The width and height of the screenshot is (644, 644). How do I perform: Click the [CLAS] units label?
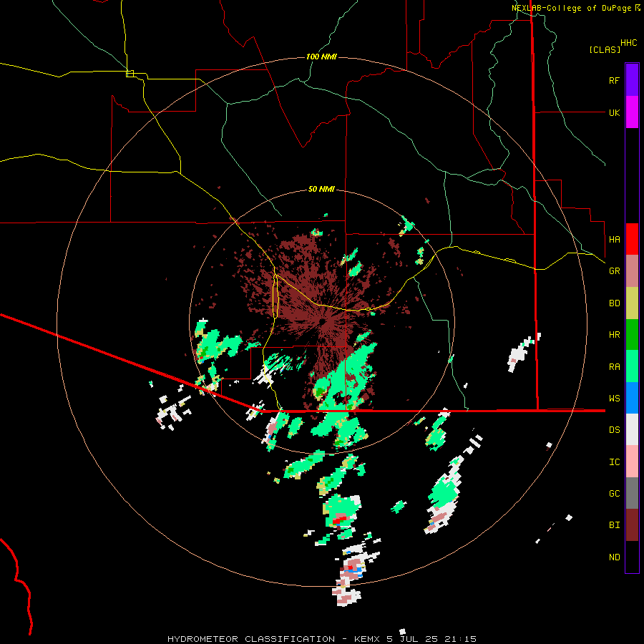605,49
